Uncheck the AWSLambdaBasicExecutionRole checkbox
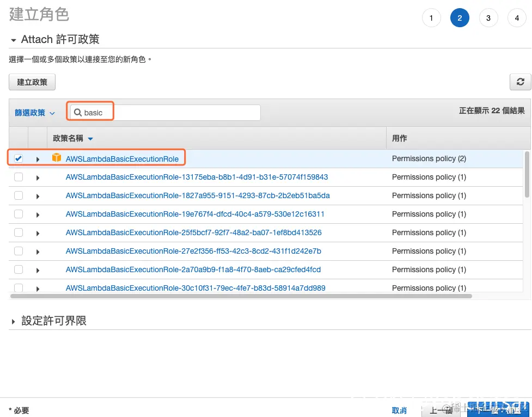Viewport: 532px width, 417px height. pyautogui.click(x=19, y=158)
